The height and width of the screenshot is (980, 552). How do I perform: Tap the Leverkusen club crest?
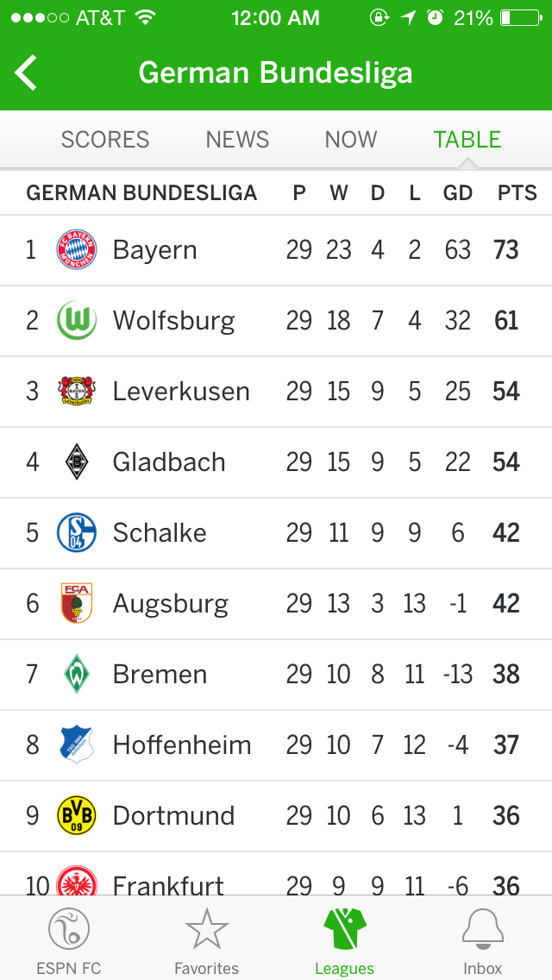point(76,392)
